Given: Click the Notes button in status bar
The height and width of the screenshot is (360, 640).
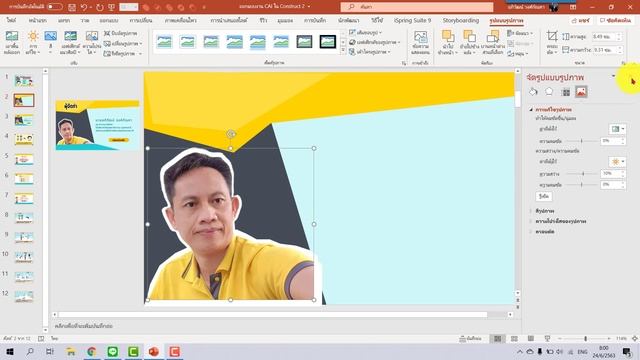Looking at the screenshot, I should click(471, 338).
